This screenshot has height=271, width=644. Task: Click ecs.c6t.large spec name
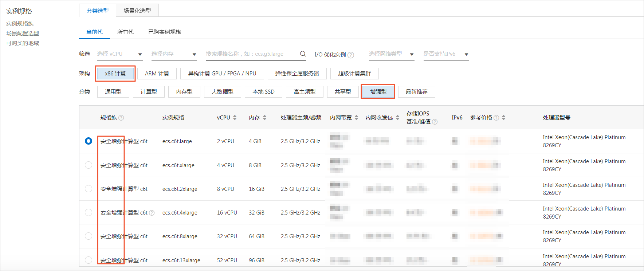pos(177,141)
